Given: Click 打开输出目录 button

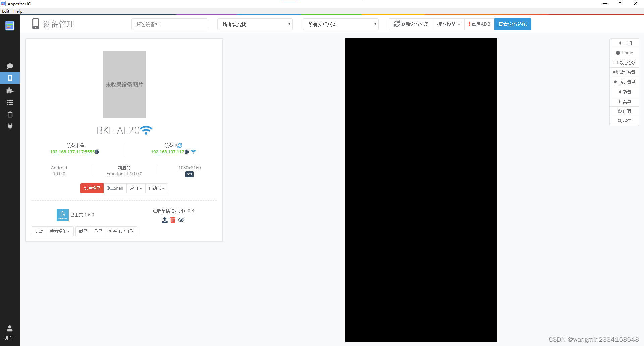Looking at the screenshot, I should [x=121, y=231].
